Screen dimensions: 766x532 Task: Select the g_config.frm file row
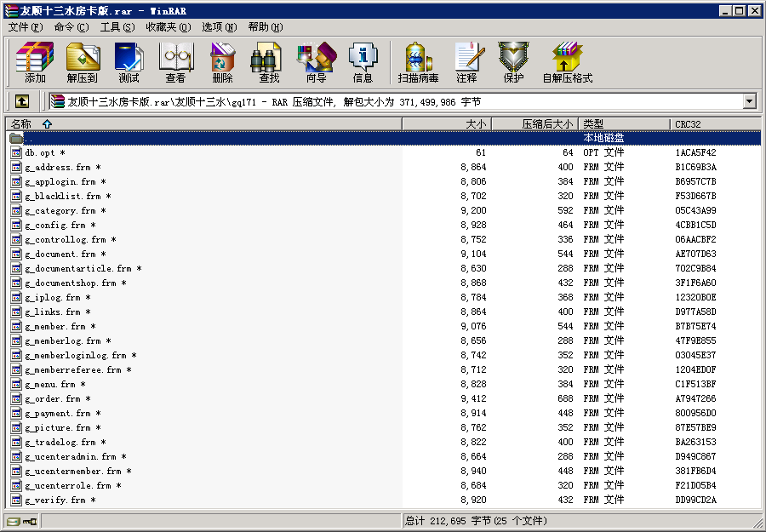pos(55,226)
